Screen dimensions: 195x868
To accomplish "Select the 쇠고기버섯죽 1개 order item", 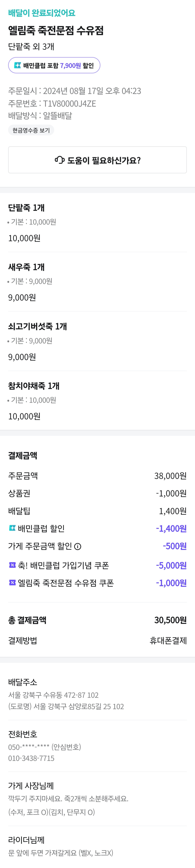I will click(37, 326).
